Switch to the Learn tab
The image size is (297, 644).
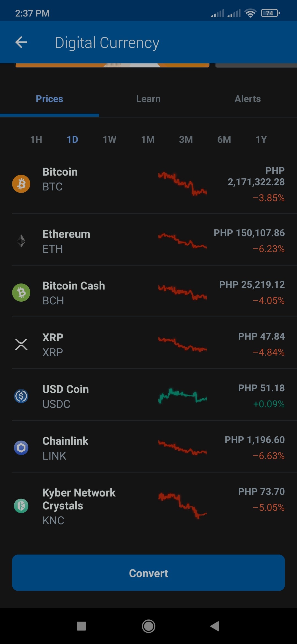tap(148, 99)
